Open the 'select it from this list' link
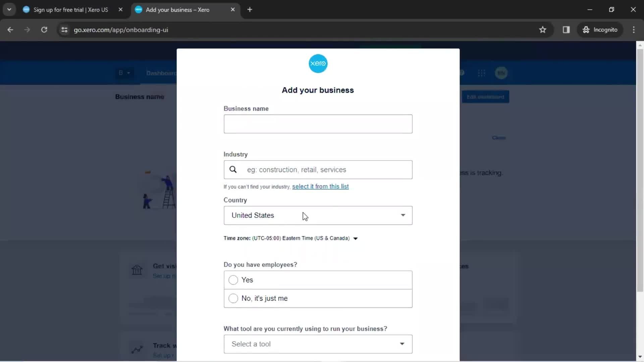 [320, 186]
